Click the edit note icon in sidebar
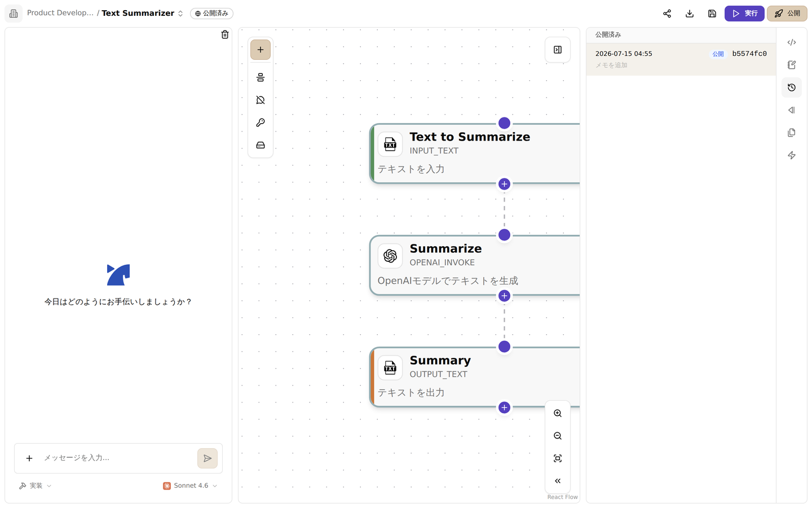Viewport: 812px width, 508px height. click(x=792, y=65)
